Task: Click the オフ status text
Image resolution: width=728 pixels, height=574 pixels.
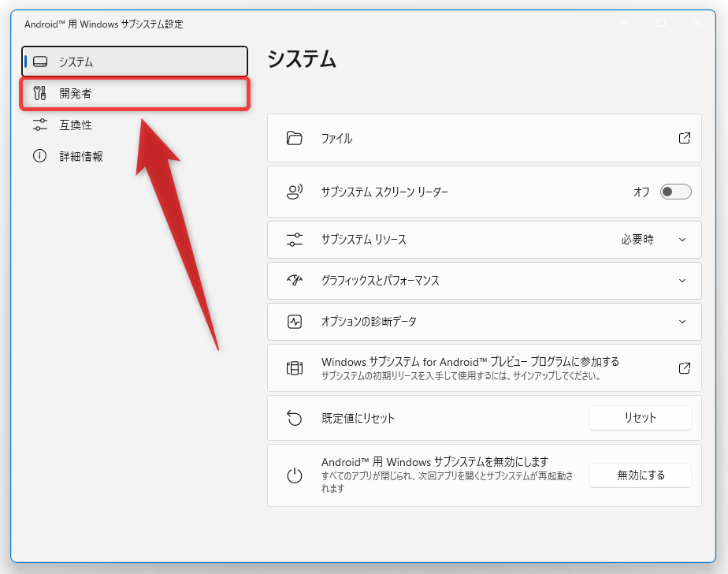Action: point(641,192)
